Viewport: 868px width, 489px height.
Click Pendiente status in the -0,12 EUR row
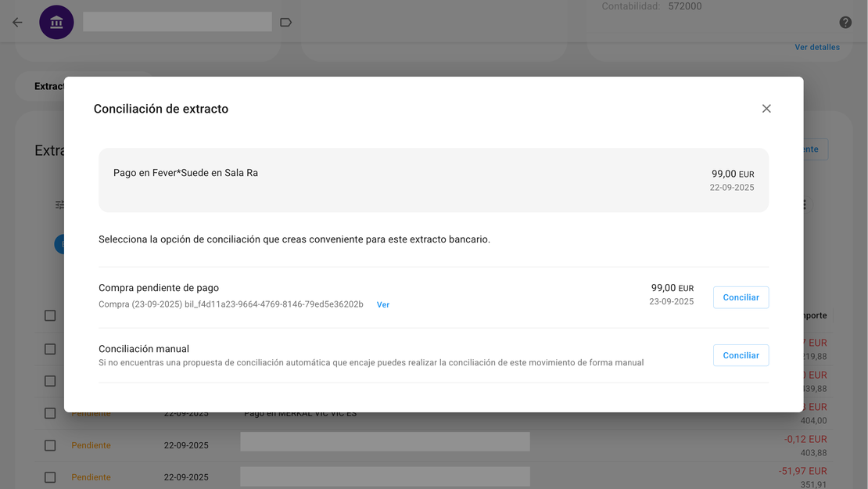tap(91, 445)
